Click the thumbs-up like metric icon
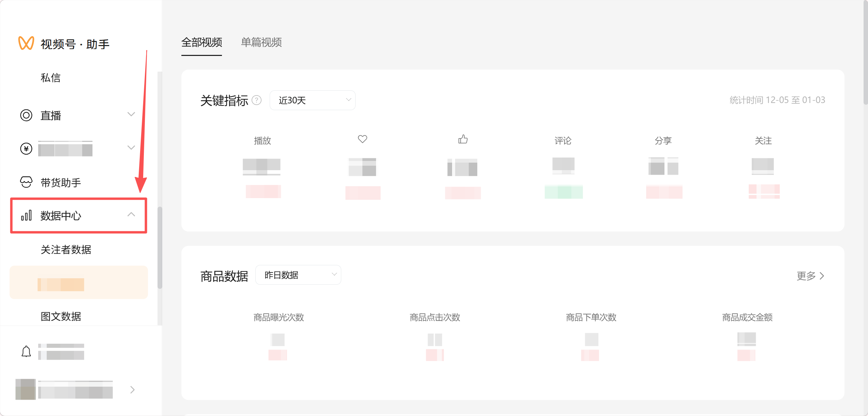The height and width of the screenshot is (416, 868). [x=463, y=139]
